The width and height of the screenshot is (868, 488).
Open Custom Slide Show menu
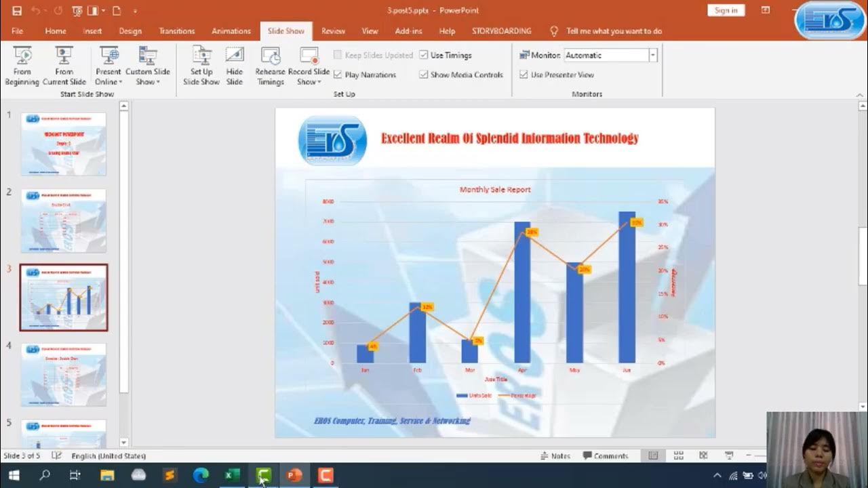click(x=147, y=67)
